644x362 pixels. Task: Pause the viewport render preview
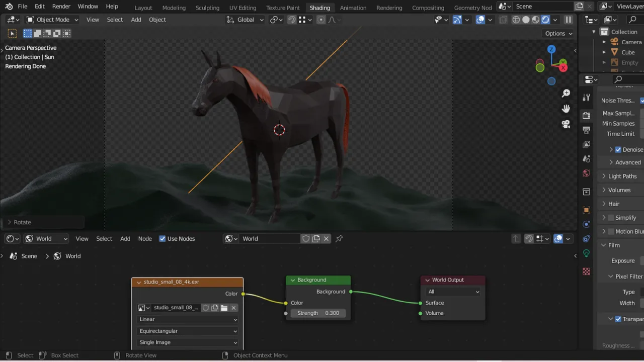(568, 20)
